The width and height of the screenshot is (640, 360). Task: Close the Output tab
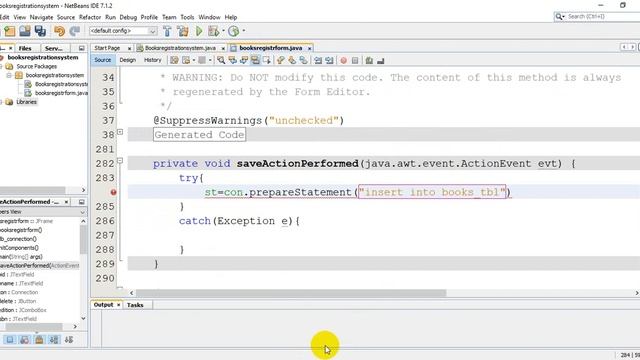(x=118, y=305)
